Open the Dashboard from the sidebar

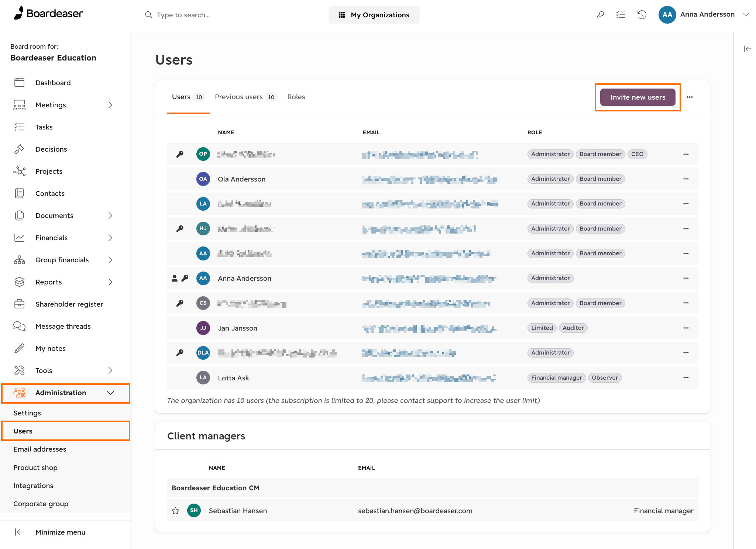(x=53, y=83)
